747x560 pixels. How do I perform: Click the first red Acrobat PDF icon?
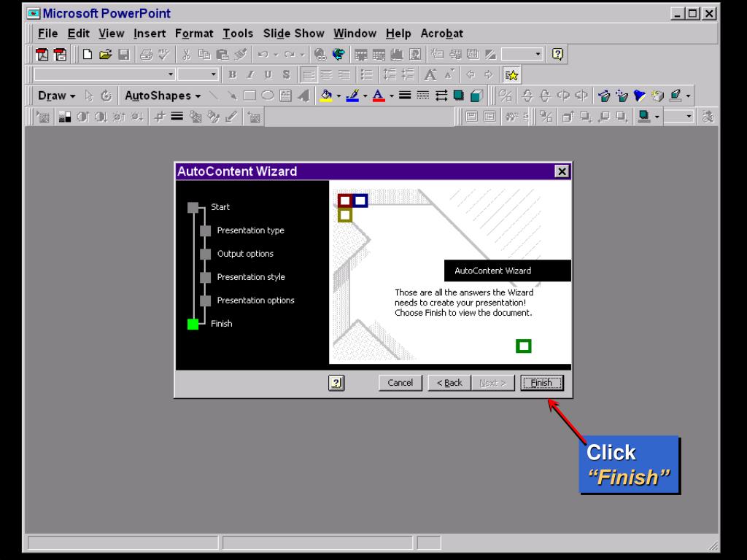(x=42, y=54)
